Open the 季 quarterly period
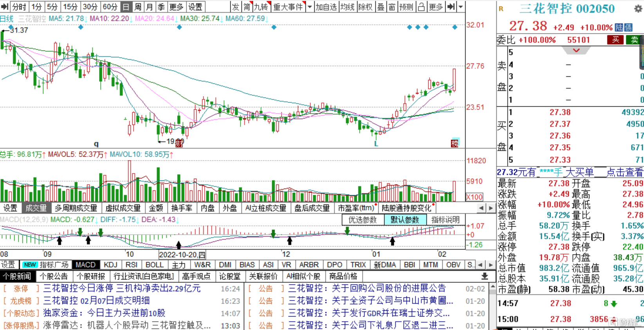The height and width of the screenshot is (330, 644). tap(161, 7)
